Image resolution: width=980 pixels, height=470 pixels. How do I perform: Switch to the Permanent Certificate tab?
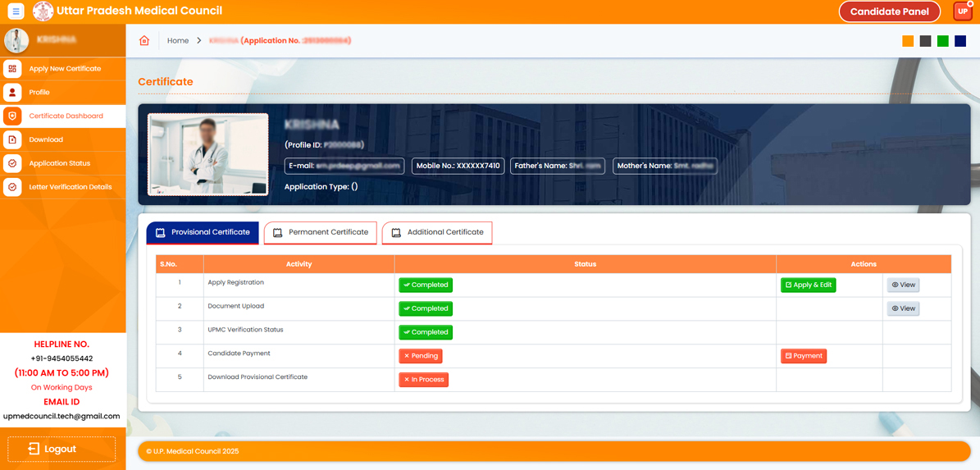[320, 233]
